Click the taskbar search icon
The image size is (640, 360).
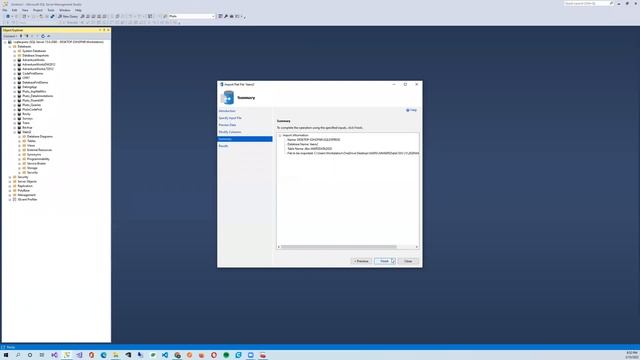[x=18, y=355]
